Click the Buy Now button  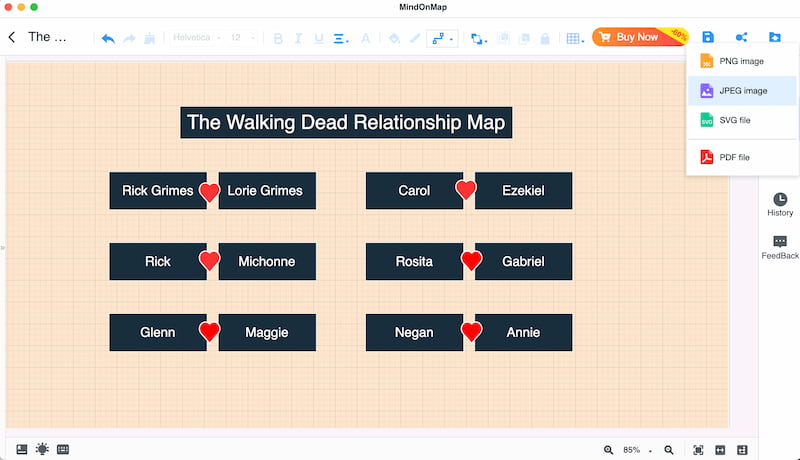tap(640, 37)
